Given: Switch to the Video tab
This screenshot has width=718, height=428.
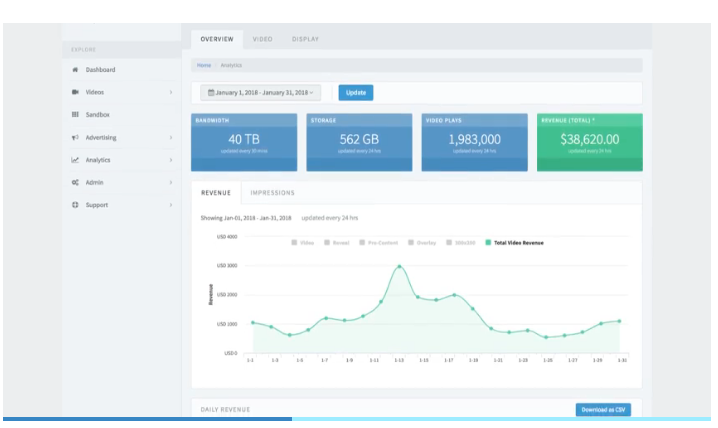Looking at the screenshot, I should click(262, 39).
